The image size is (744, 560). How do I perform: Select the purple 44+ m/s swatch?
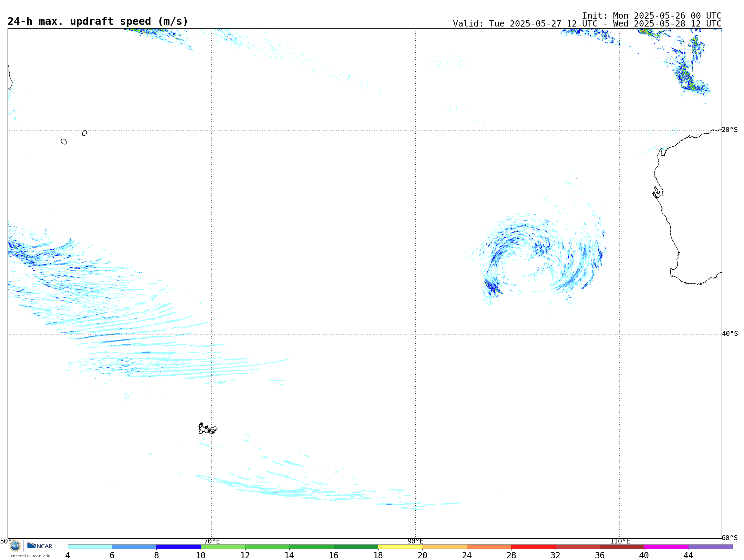[711, 547]
